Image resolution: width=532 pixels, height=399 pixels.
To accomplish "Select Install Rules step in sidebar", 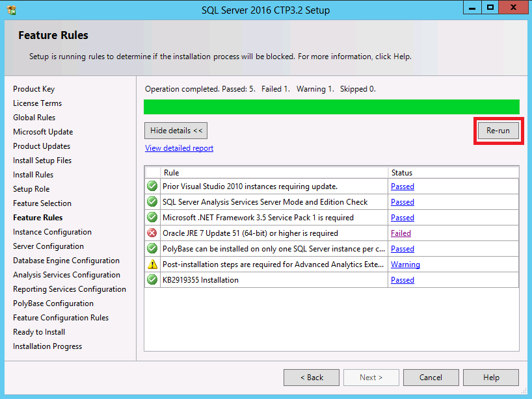I will point(33,175).
